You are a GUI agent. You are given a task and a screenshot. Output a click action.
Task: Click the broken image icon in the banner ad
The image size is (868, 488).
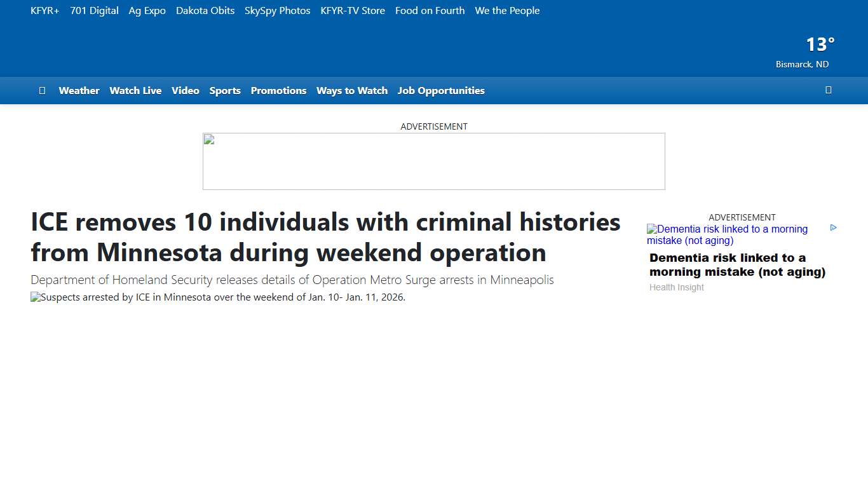(x=208, y=140)
